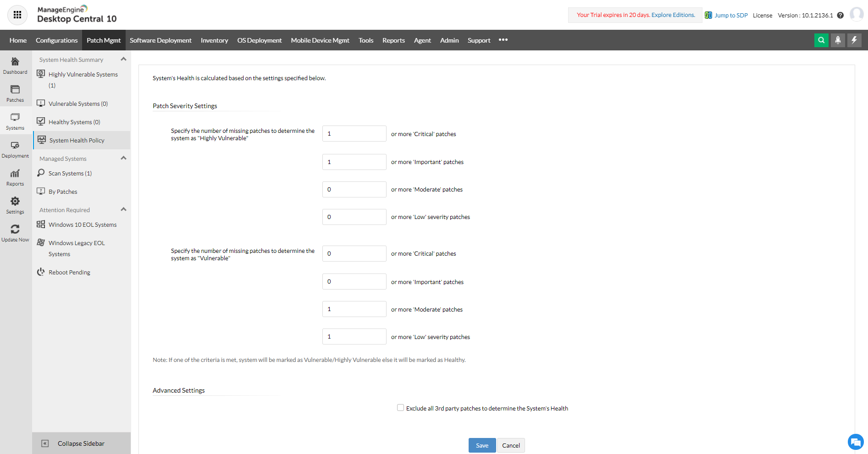Screen dimensions: 868x454
Task: Click the notifications bell icon
Action: coord(838,40)
